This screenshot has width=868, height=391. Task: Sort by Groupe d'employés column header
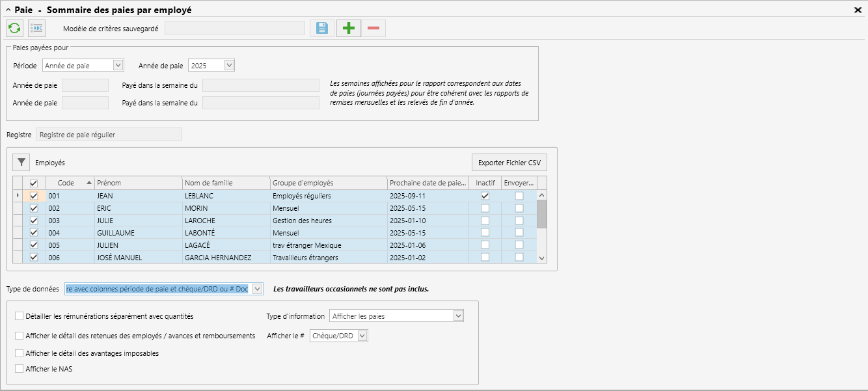(329, 183)
